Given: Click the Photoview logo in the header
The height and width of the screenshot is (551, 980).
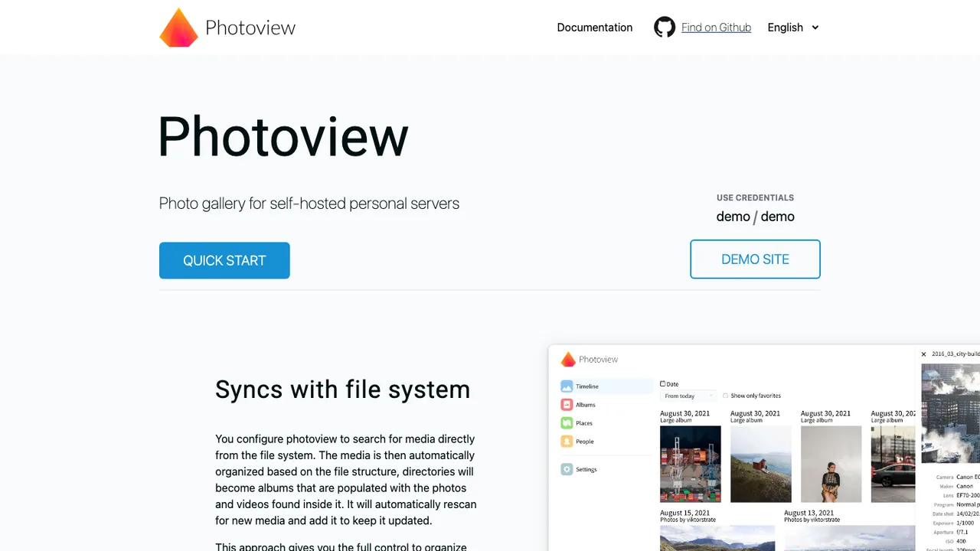Looking at the screenshot, I should pyautogui.click(x=178, y=28).
